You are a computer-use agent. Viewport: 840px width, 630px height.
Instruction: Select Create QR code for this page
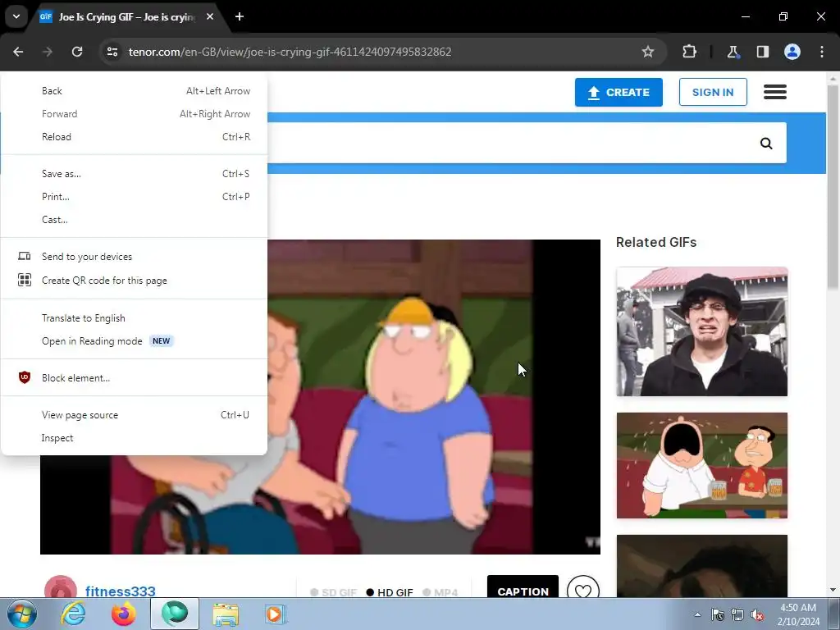[134, 281]
